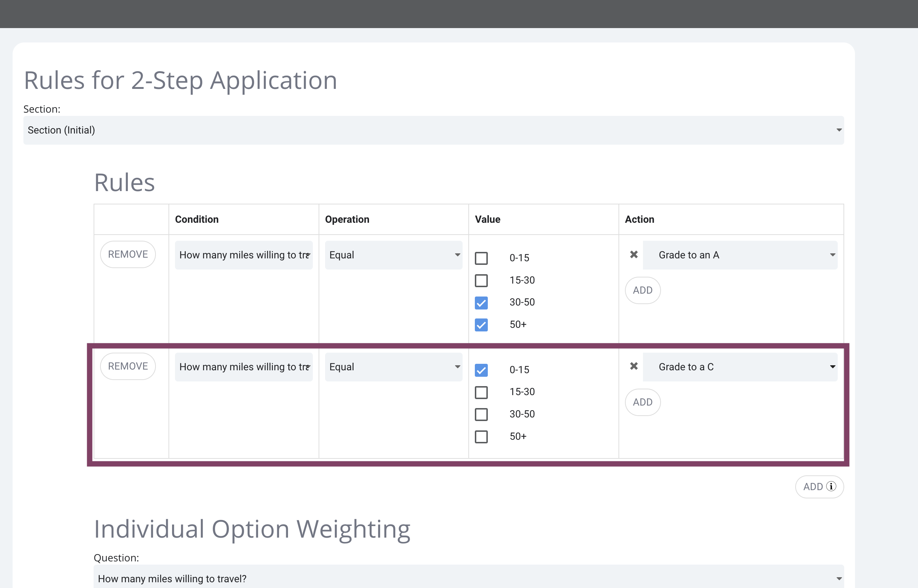This screenshot has width=918, height=588.
Task: Click the 15-30 label in the Grade to a C rule
Action: [522, 392]
